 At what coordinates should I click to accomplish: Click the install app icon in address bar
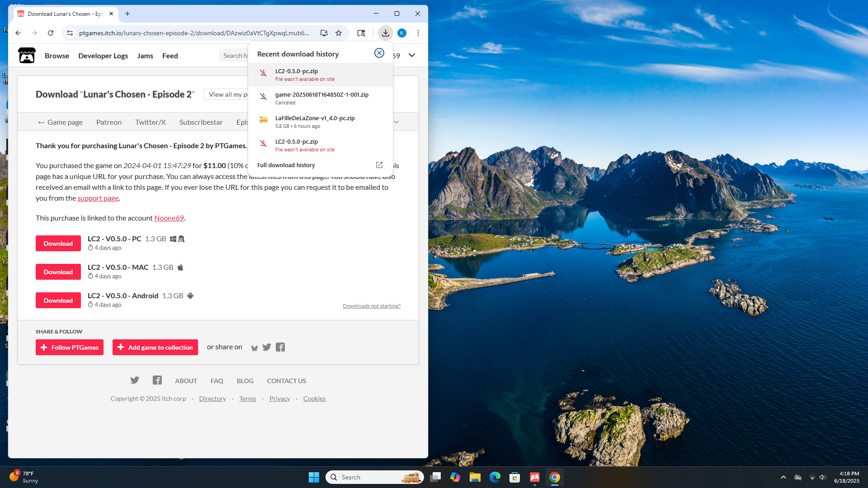tap(324, 33)
